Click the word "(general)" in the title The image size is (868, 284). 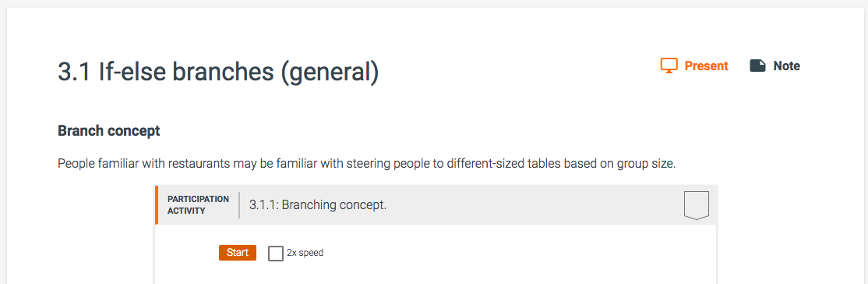[330, 73]
